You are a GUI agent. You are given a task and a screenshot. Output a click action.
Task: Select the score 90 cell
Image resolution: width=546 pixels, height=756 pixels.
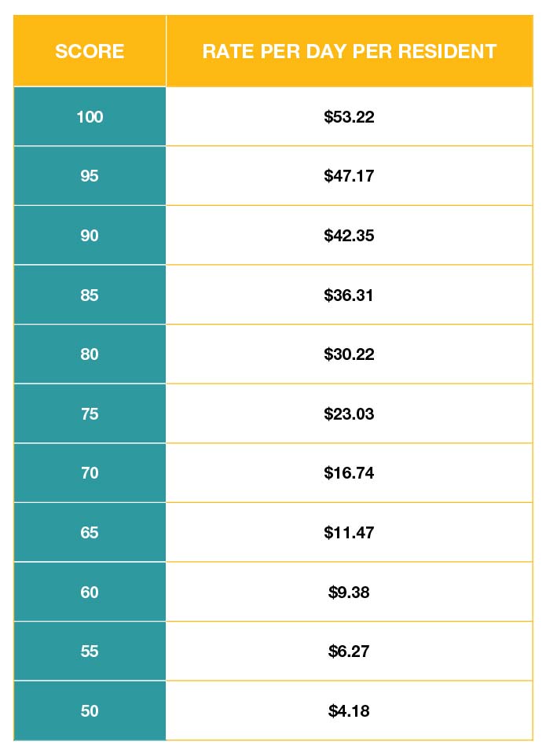pyautogui.click(x=90, y=235)
